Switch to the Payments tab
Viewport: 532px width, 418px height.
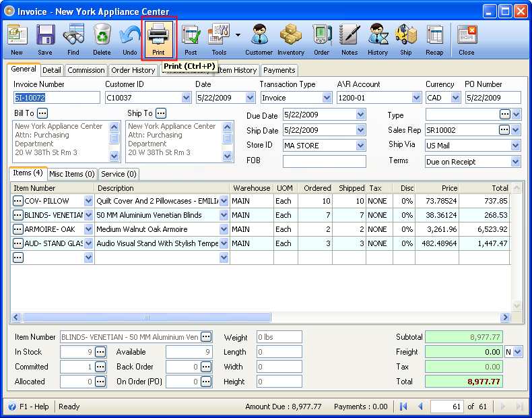[x=279, y=70]
